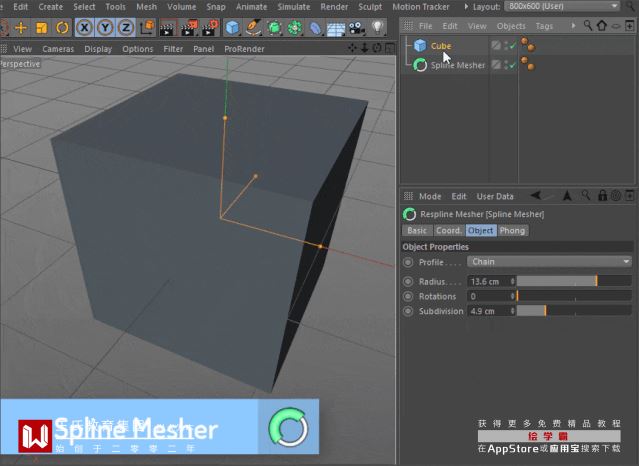
Task: Select the Move tool in toolbar
Action: point(21,28)
